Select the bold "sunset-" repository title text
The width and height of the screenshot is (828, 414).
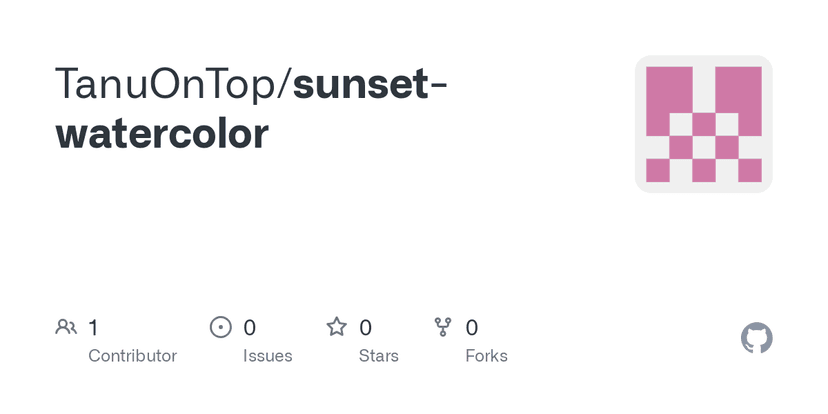(370, 86)
